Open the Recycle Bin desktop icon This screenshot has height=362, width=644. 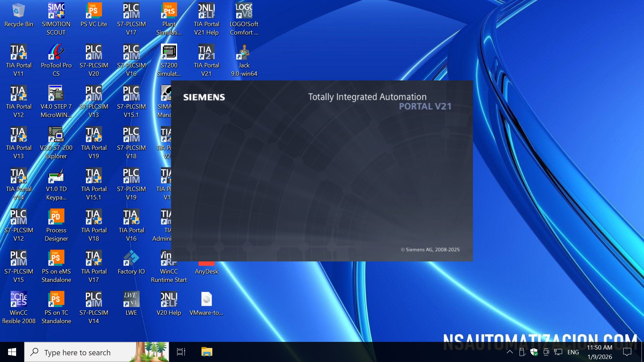tap(18, 11)
